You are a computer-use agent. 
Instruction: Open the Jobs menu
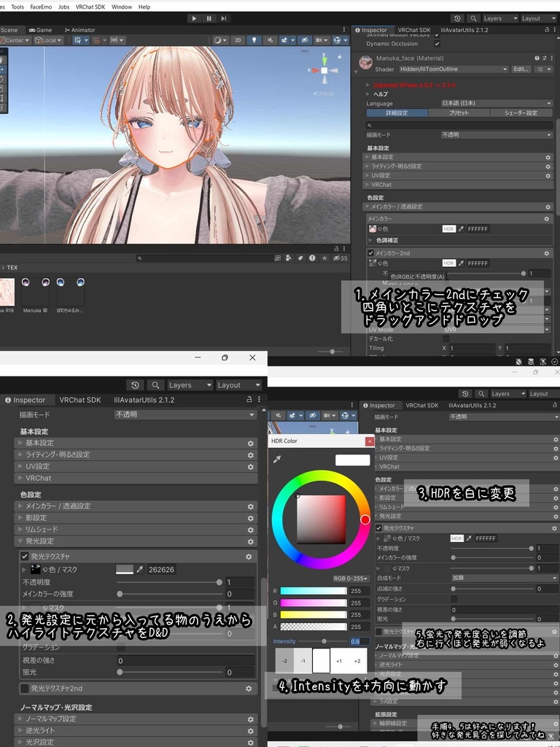coord(64,7)
